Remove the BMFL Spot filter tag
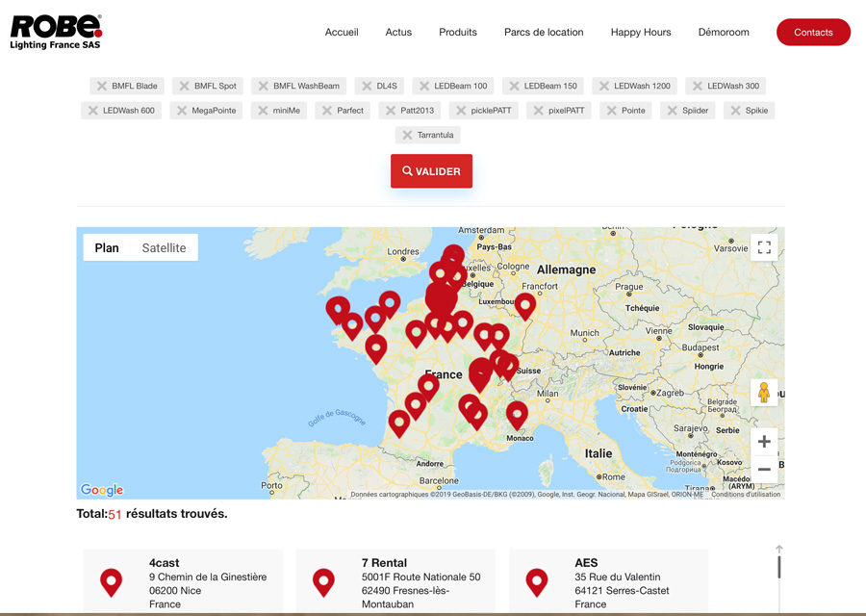 tap(185, 87)
